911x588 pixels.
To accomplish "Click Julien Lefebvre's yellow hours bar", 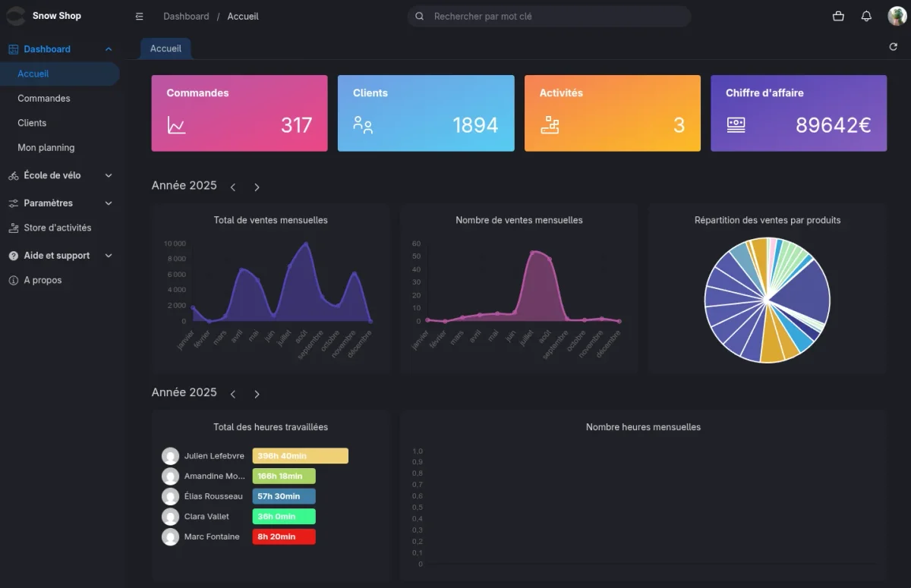I will tap(299, 455).
